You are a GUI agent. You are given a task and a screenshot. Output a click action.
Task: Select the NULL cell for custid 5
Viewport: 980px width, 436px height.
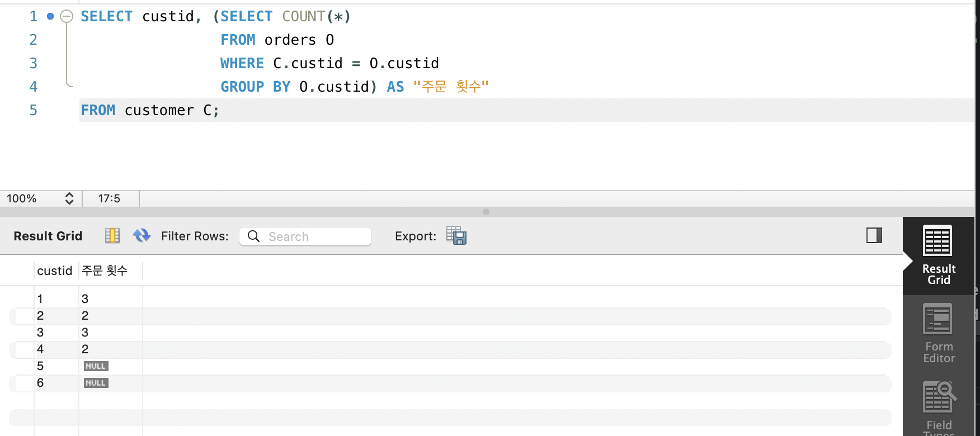pyautogui.click(x=96, y=366)
